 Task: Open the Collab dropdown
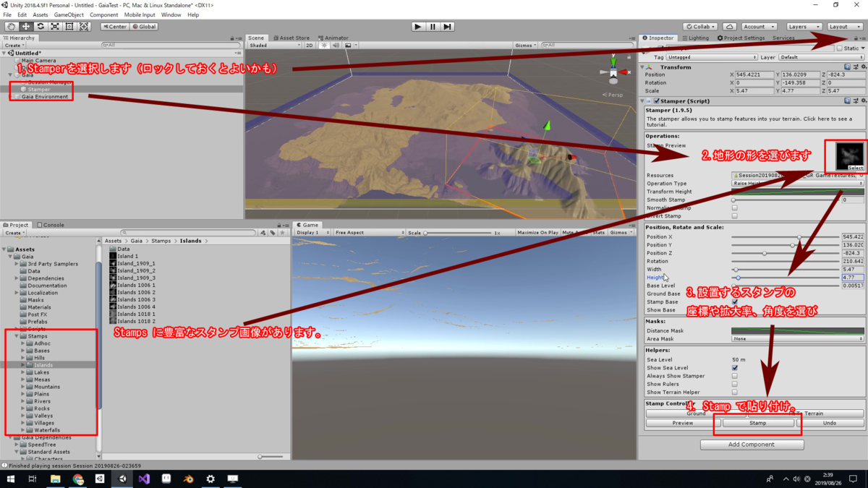point(702,27)
